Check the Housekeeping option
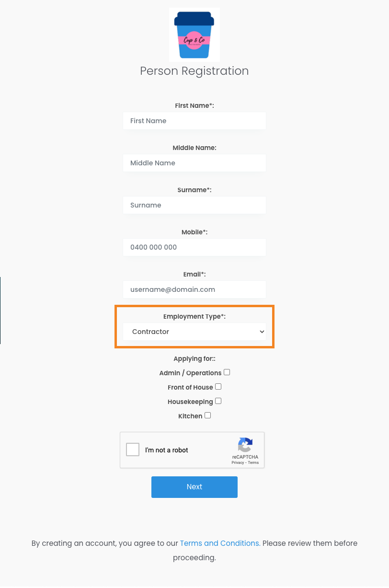 click(x=218, y=401)
